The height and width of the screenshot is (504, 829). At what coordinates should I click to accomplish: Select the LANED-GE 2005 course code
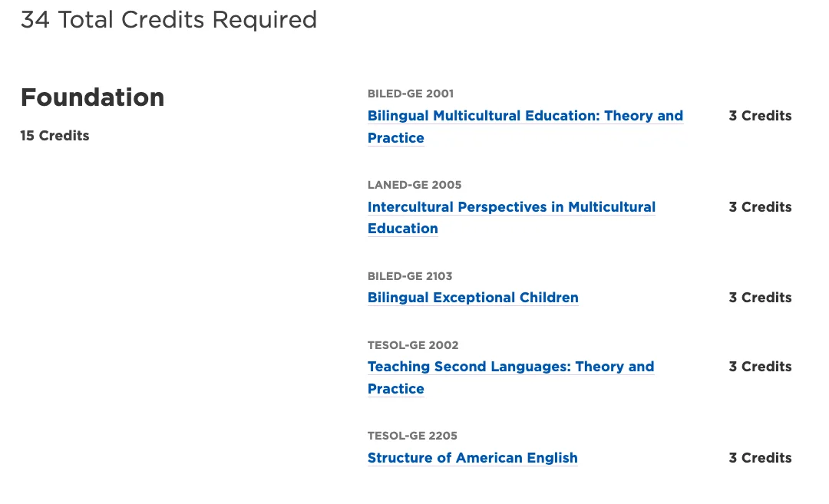414,185
